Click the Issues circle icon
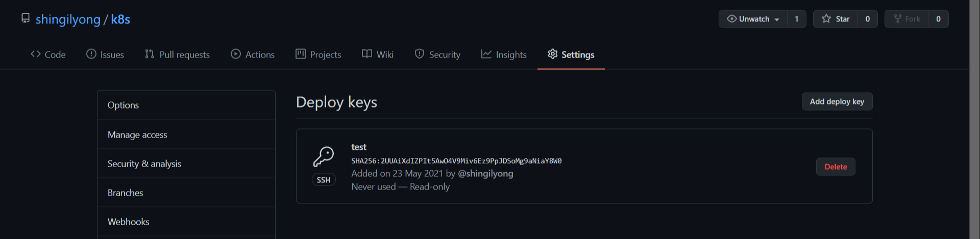The image size is (980, 239). click(x=91, y=54)
